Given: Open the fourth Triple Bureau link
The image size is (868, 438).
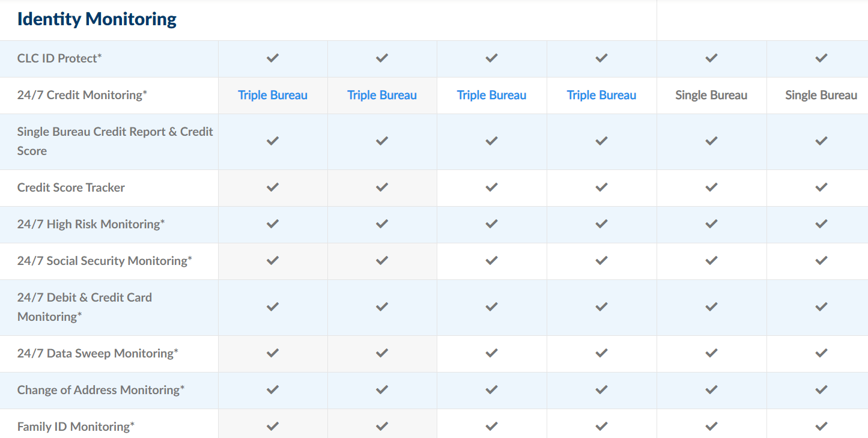Looking at the screenshot, I should point(601,95).
